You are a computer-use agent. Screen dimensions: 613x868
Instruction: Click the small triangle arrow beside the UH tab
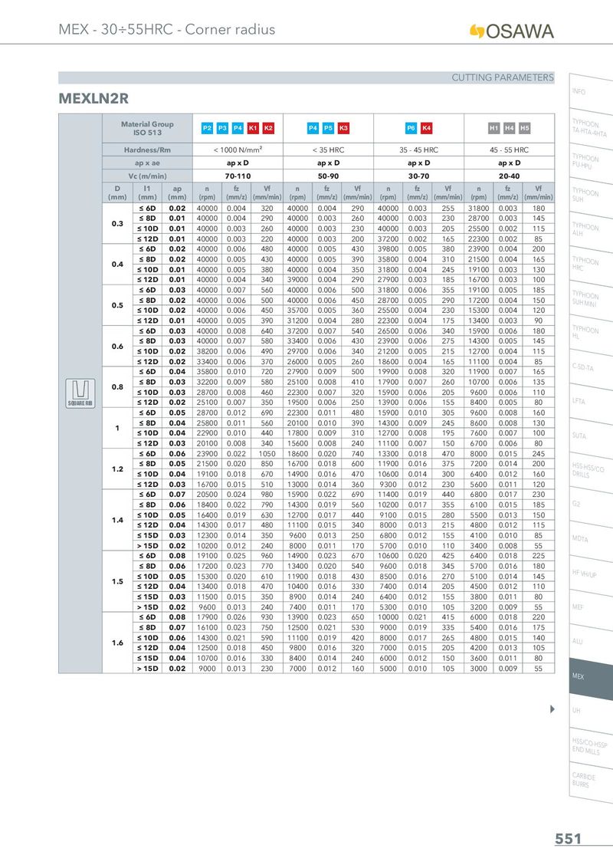point(552,709)
